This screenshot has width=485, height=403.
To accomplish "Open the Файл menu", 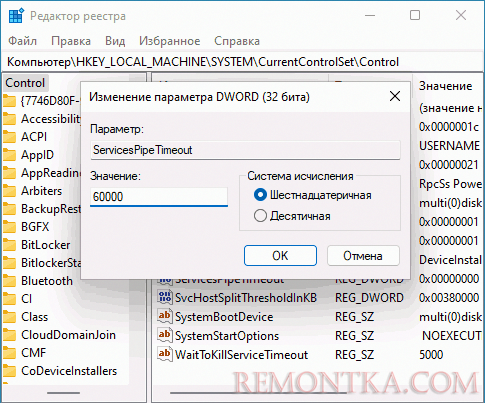I will coord(22,41).
